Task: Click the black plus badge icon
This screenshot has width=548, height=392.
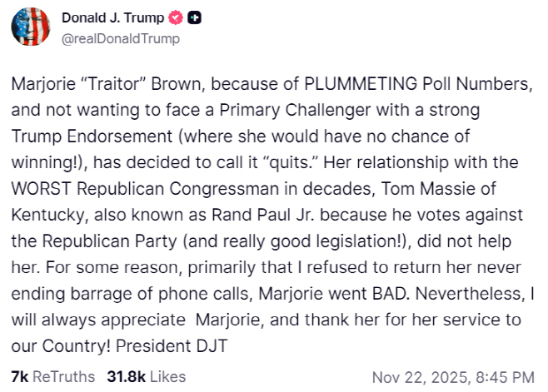Action: (x=193, y=17)
